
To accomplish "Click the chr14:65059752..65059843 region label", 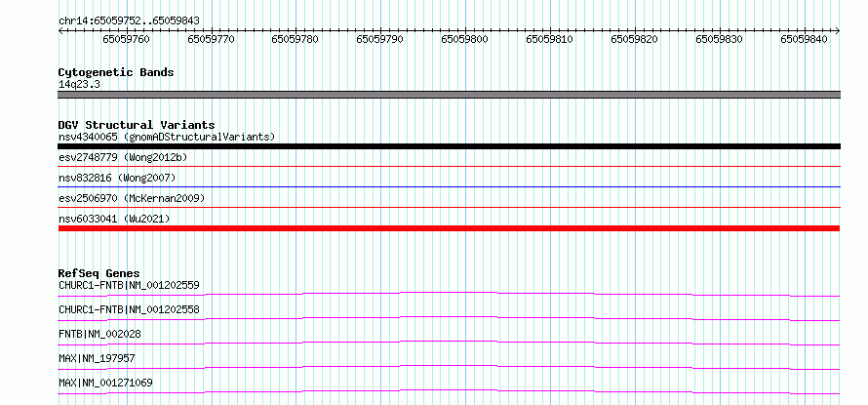I will pos(129,20).
